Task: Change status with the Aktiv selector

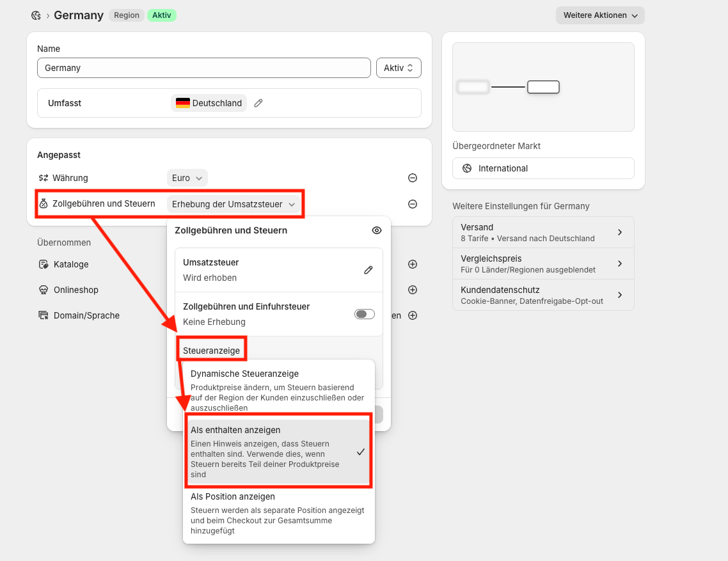Action: point(399,68)
